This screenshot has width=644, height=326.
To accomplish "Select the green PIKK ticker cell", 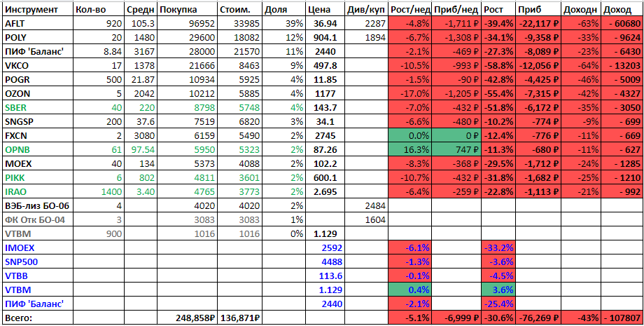I will pos(37,178).
